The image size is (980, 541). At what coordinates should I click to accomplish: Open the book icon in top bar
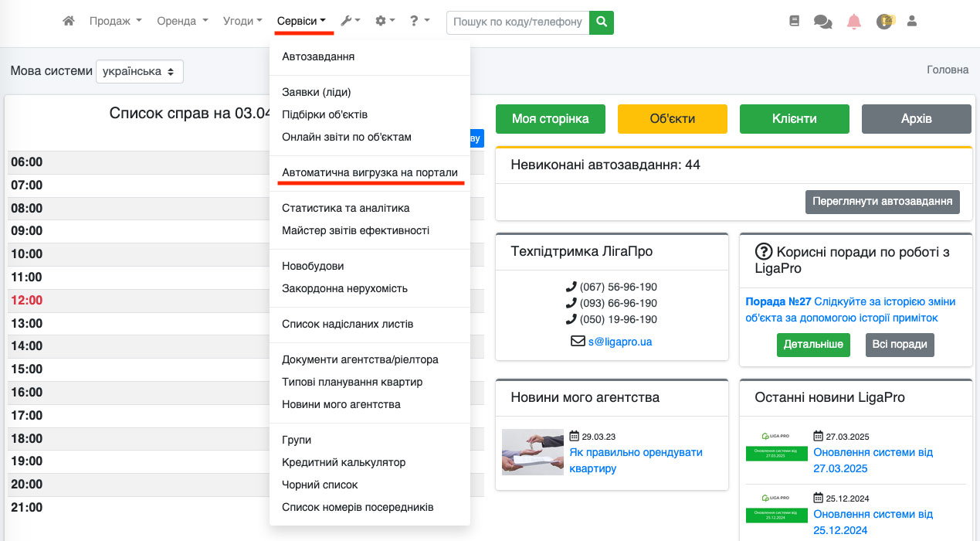point(794,22)
